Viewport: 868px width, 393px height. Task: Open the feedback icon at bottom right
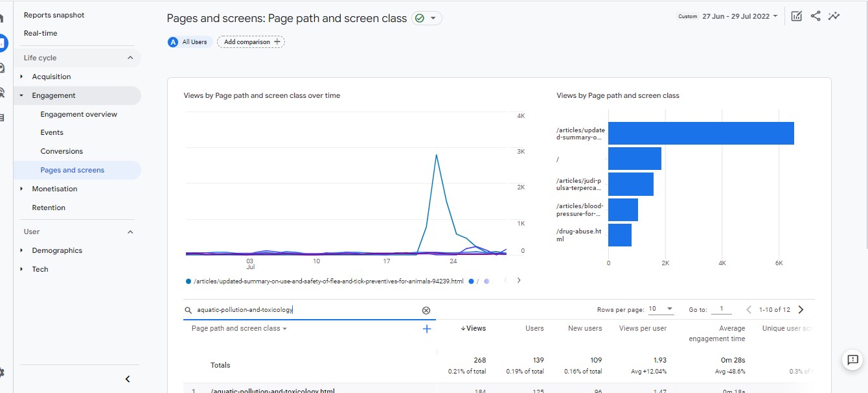(x=852, y=360)
